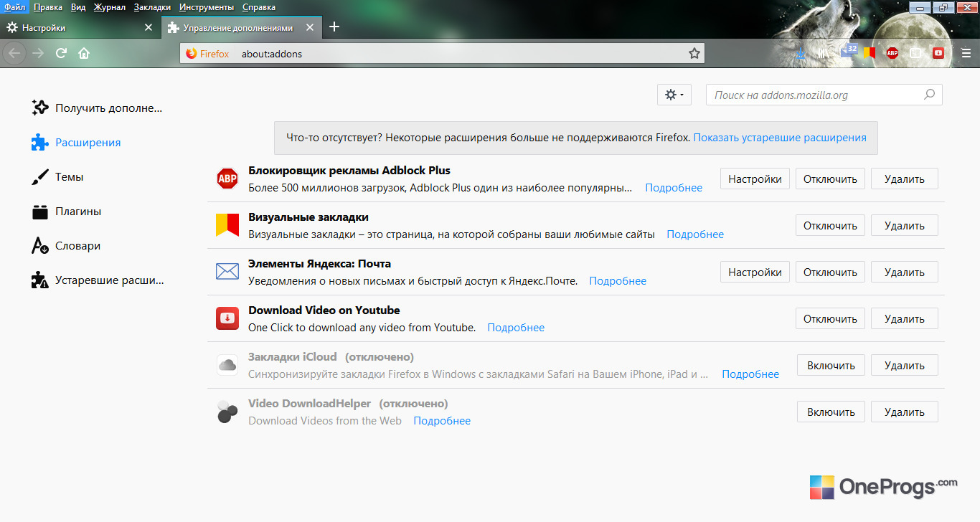Open Подробнее link for Adblock Plus
Viewport: 980px width, 522px height.
[x=674, y=188]
